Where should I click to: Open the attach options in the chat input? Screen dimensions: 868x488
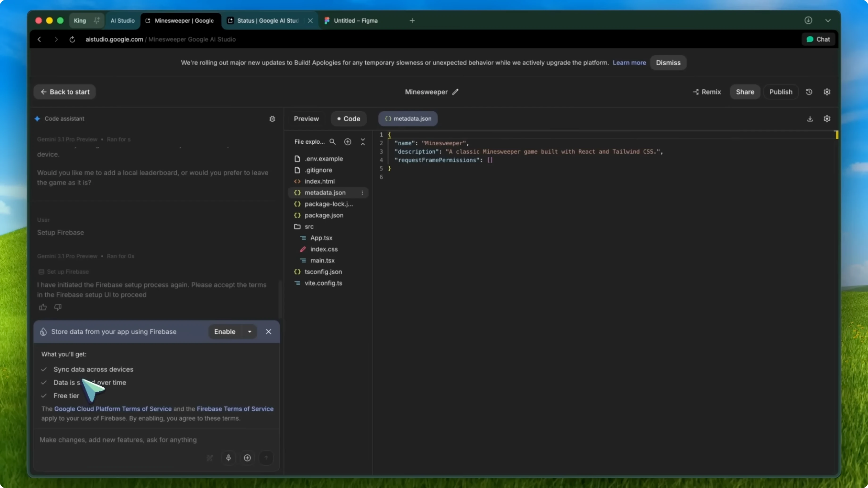(x=247, y=458)
